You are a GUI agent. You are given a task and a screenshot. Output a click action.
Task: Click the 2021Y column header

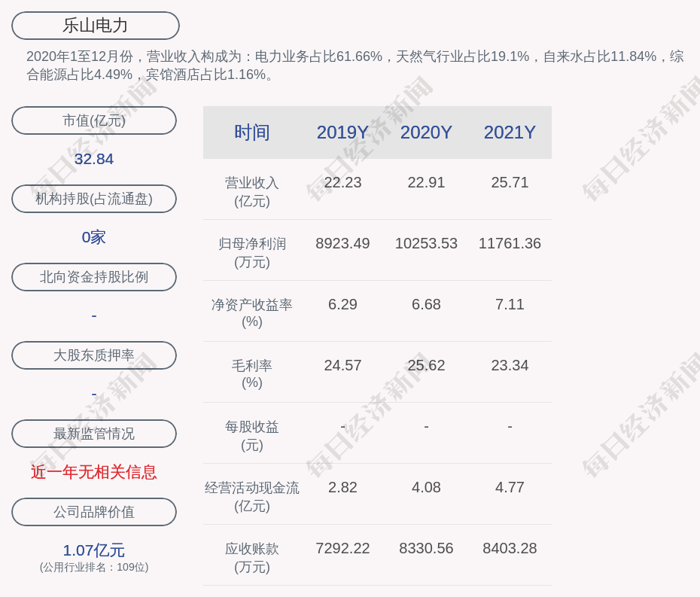click(510, 132)
